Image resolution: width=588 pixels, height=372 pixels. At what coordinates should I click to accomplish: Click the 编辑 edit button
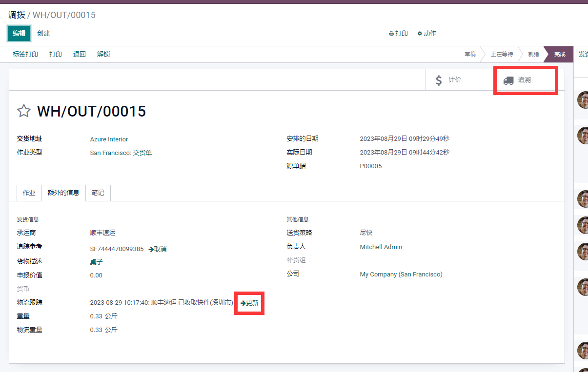19,33
